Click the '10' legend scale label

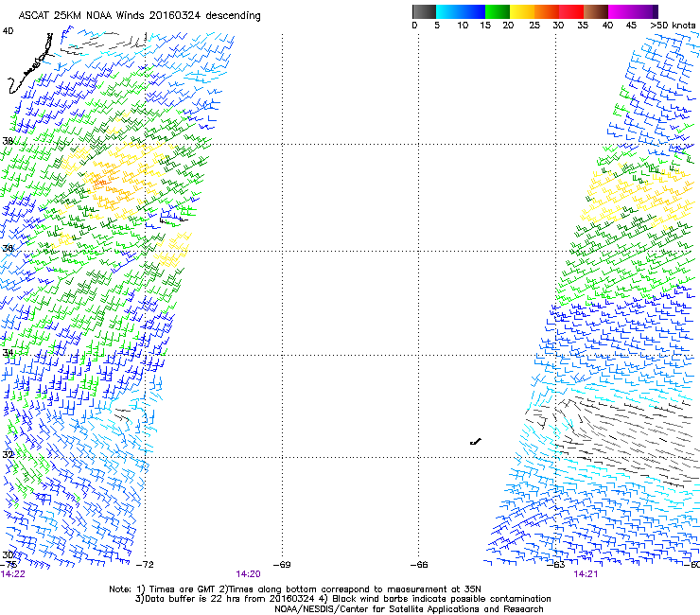coord(463,26)
